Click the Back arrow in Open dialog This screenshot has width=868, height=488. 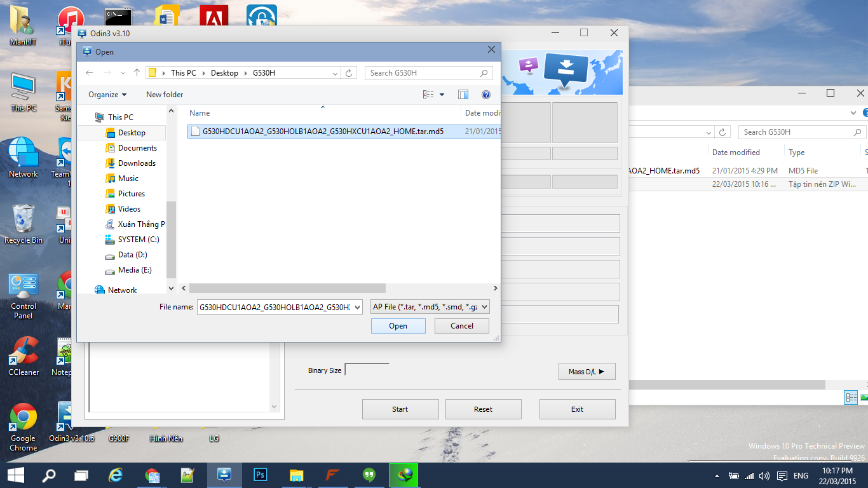90,73
